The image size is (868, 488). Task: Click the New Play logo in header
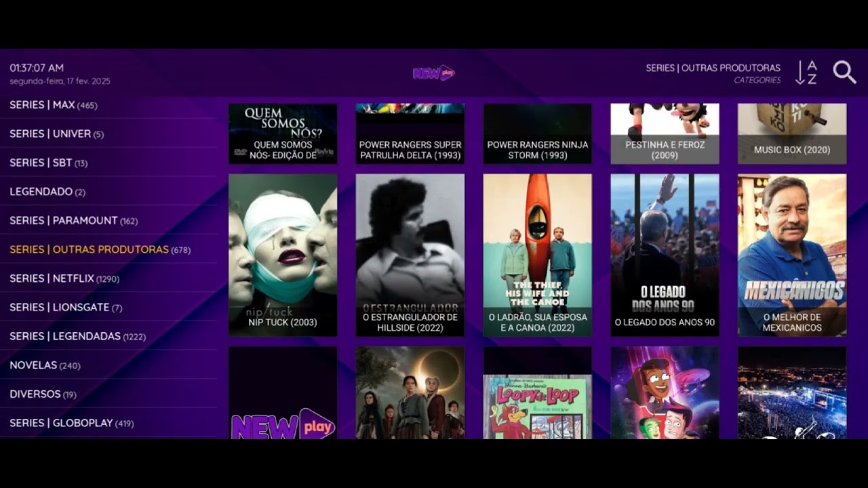click(434, 73)
